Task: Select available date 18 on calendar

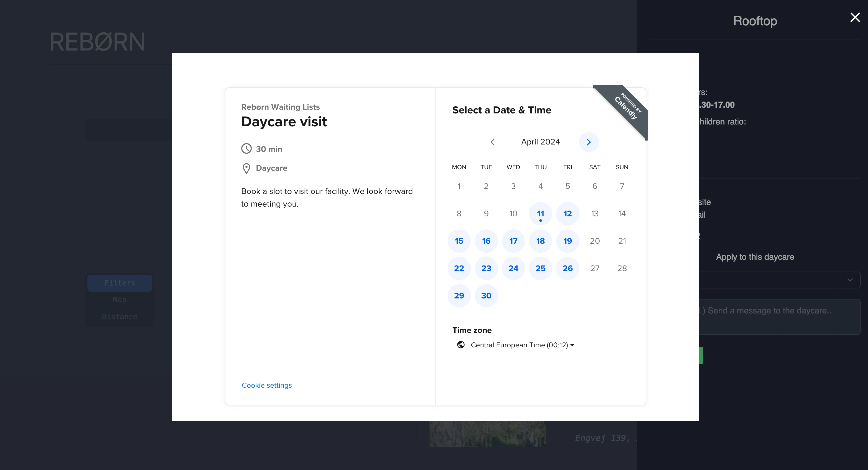Action: (x=540, y=241)
